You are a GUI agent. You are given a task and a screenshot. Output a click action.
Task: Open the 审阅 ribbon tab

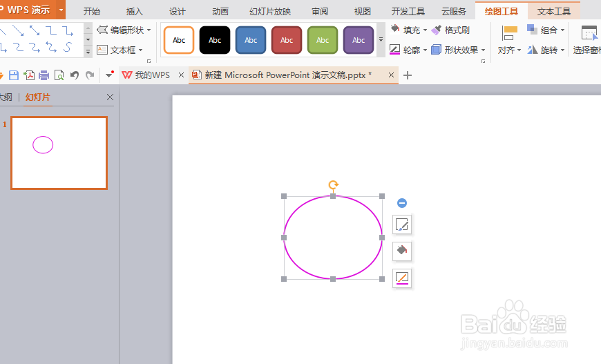[320, 12]
